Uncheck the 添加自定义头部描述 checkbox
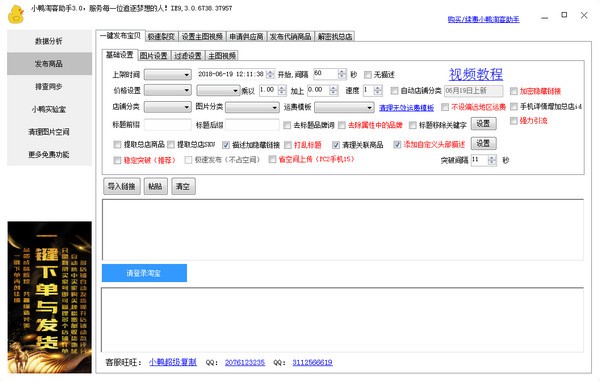The width and height of the screenshot is (600, 381). (397, 145)
